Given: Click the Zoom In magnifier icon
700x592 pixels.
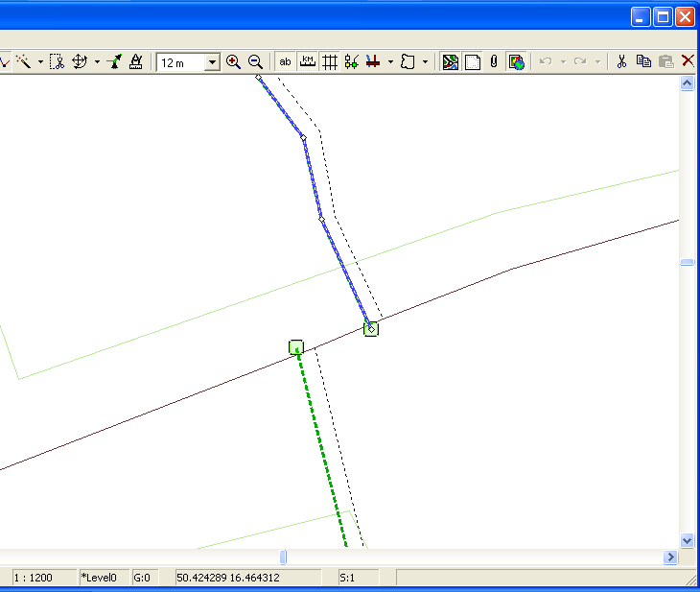Looking at the screenshot, I should [233, 61].
